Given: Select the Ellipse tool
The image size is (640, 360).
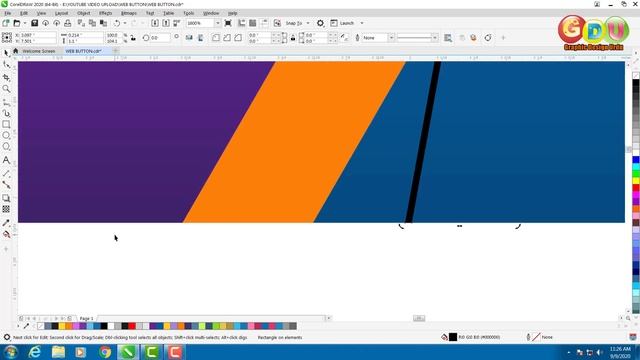Looking at the screenshot, I should pyautogui.click(x=6, y=135).
